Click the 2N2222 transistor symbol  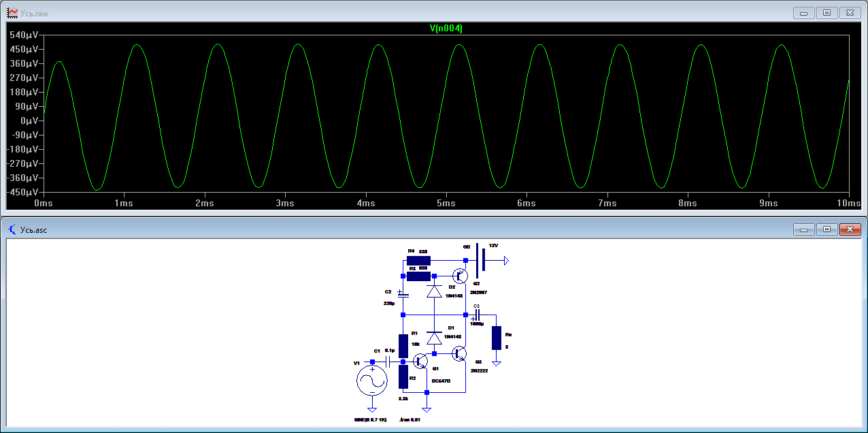pyautogui.click(x=461, y=353)
